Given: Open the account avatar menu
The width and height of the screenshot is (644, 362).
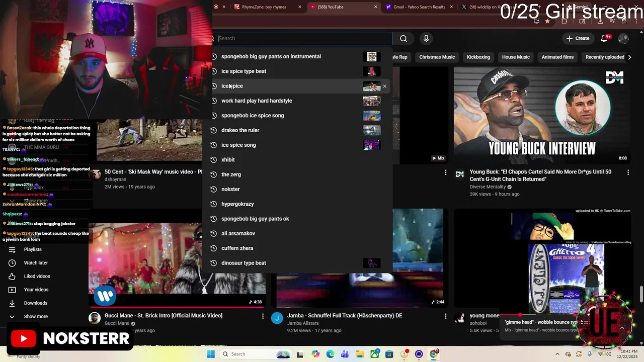Looking at the screenshot, I should [623, 38].
